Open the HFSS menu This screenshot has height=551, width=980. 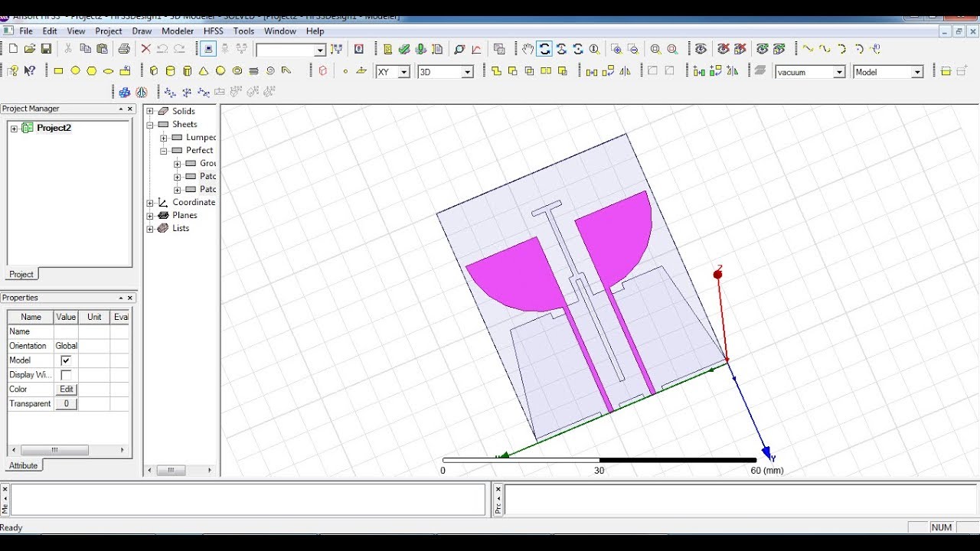coord(214,31)
